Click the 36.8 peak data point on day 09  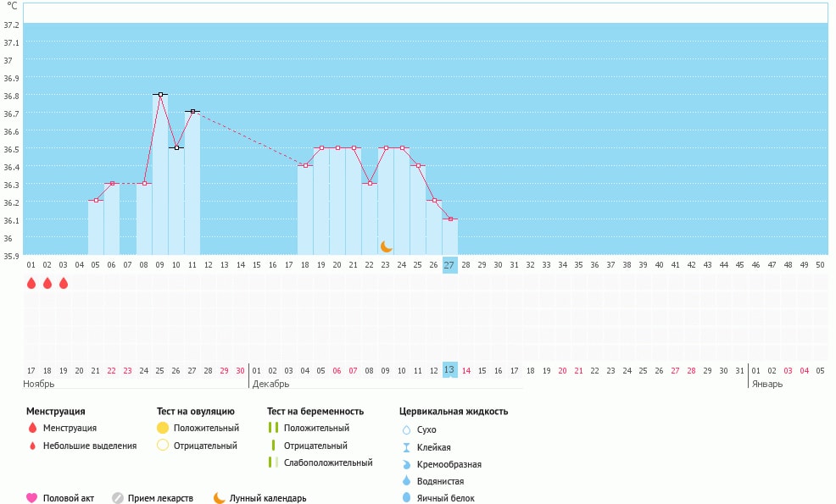pyautogui.click(x=160, y=95)
